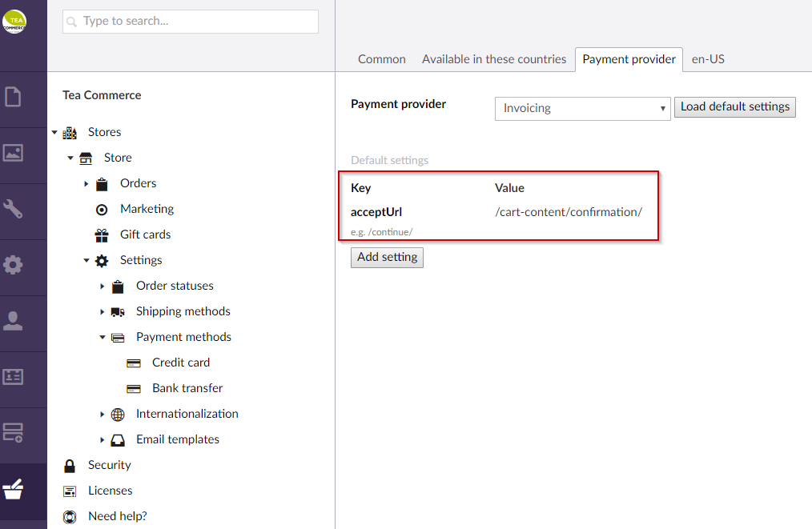Select Bank transfer payment method
This screenshot has height=529, width=812.
pos(187,388)
